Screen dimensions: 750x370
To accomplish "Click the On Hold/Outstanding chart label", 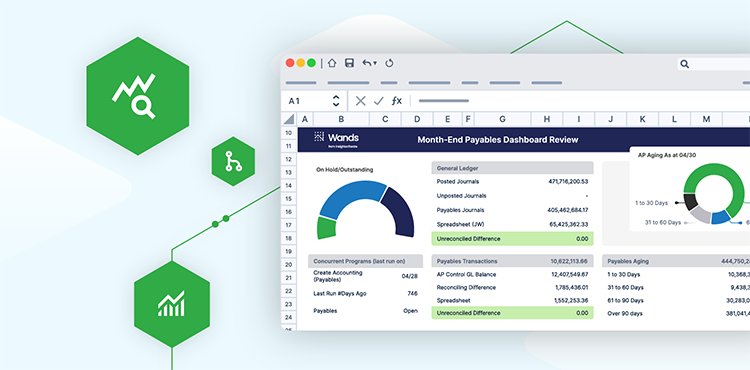I will coord(344,170).
